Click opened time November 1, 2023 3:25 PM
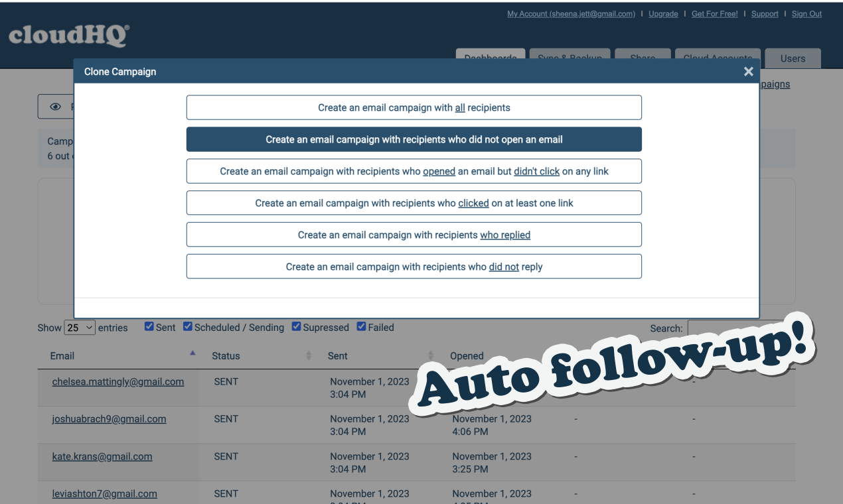The image size is (843, 504). tap(492, 462)
